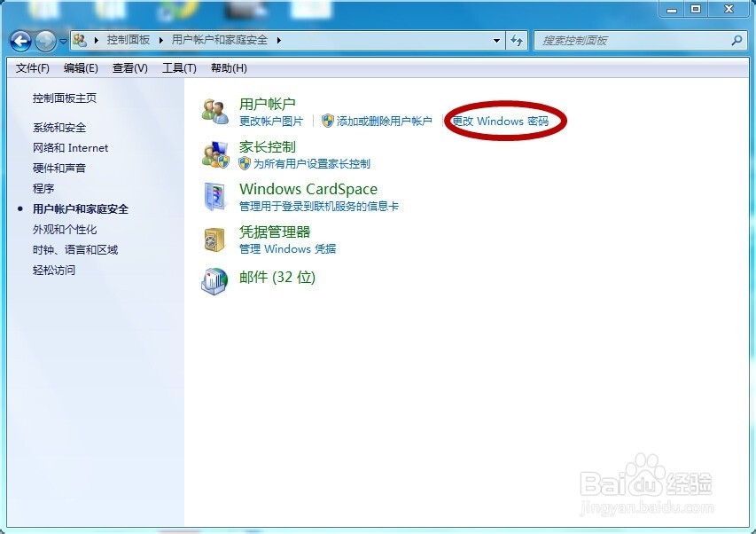This screenshot has width=756, height=534.
Task: Expand the arrow after 用户帐户和家庭安全 breadcrumb
Action: click(x=278, y=40)
